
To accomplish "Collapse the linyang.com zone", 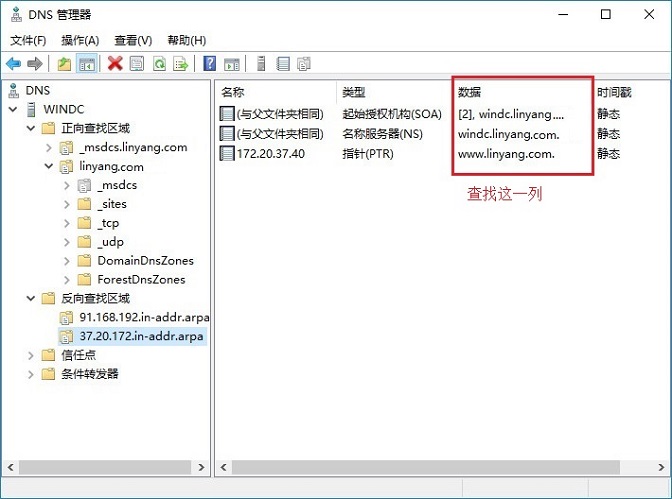I will click(x=49, y=166).
